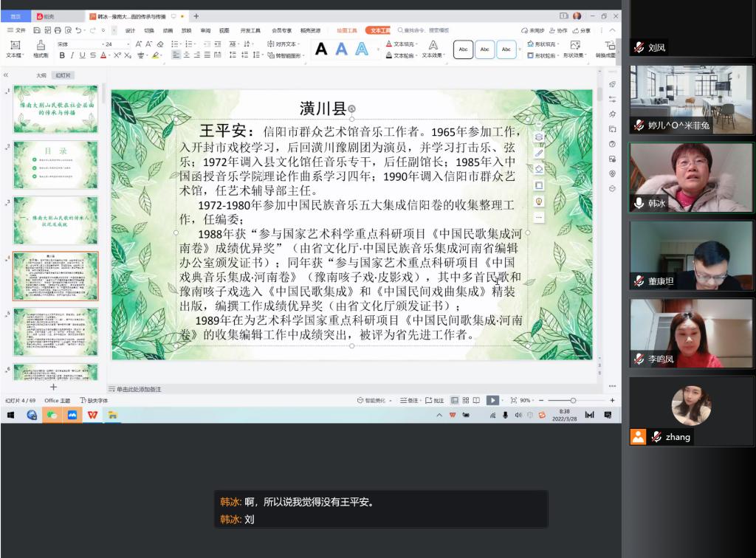Toggle bold formatting
This screenshot has height=558, width=756.
[x=62, y=55]
